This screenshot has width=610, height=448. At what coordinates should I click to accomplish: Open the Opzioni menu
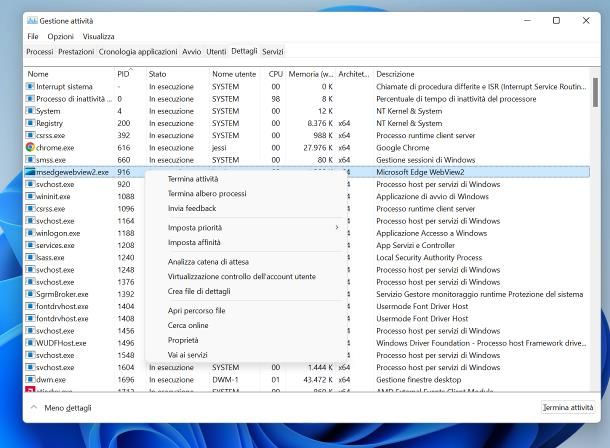coord(60,36)
